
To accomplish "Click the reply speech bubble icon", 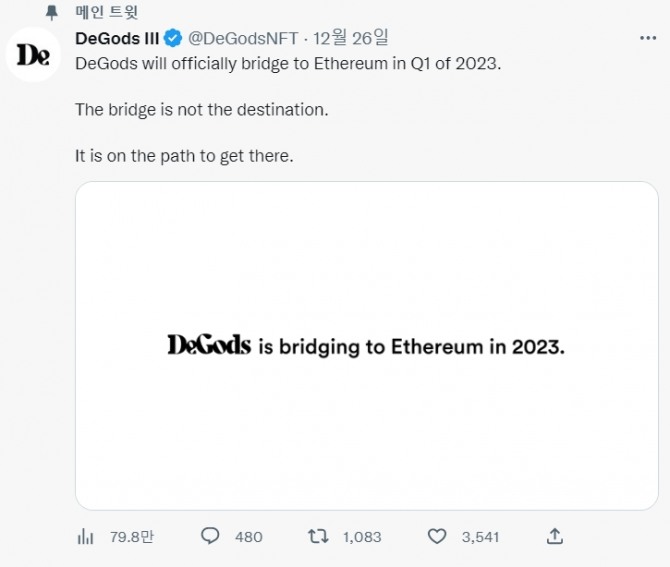I will [210, 537].
